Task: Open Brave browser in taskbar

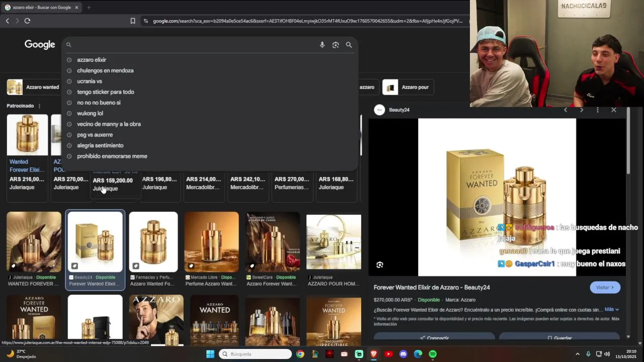Action: click(374, 354)
